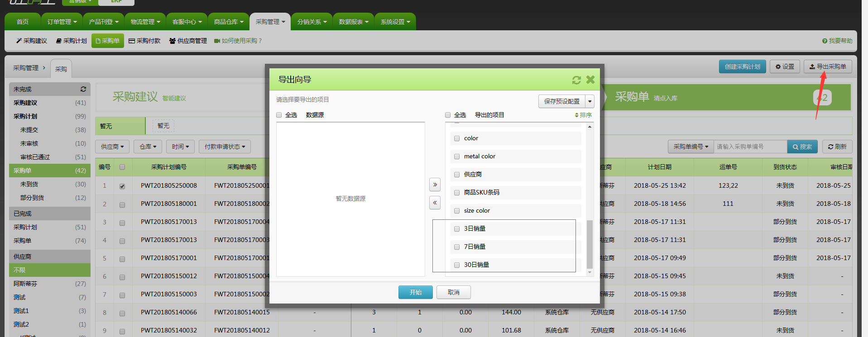Click 导出采购单 export button

tap(828, 66)
